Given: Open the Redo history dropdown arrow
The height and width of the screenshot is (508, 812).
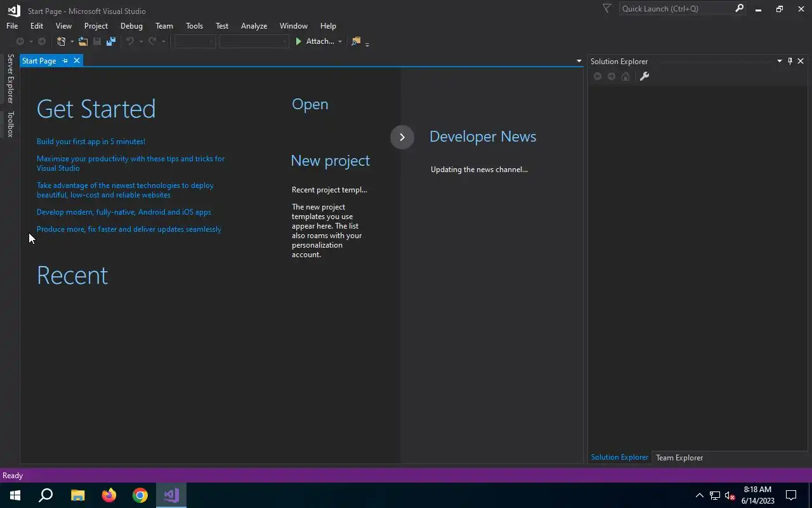Looking at the screenshot, I should pos(163,42).
